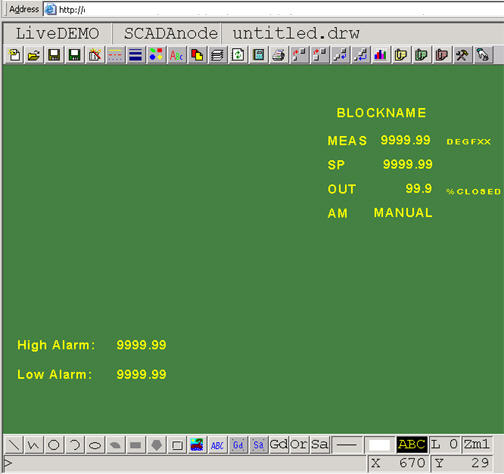Click the white fill color swatch
Viewport: 504px width, 474px height.
379,445
